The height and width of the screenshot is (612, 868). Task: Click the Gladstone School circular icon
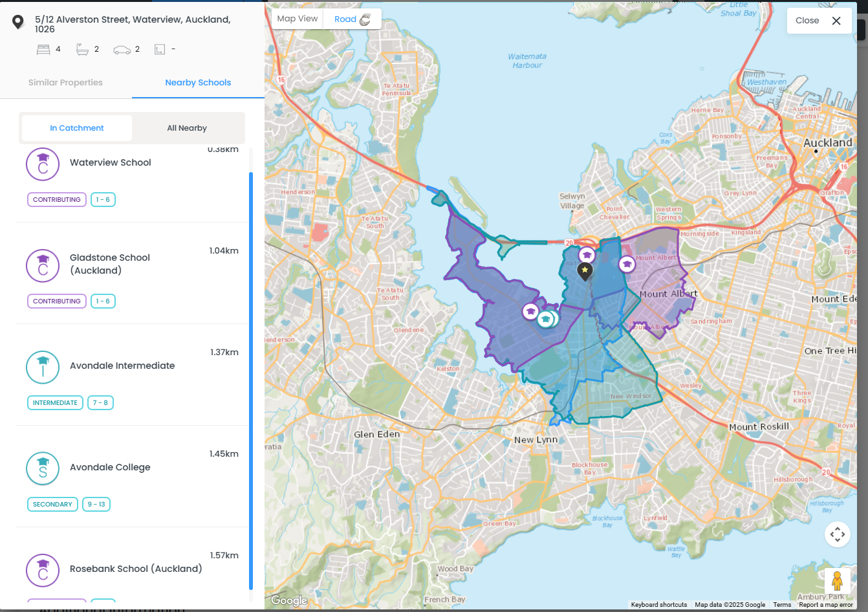[x=43, y=266]
